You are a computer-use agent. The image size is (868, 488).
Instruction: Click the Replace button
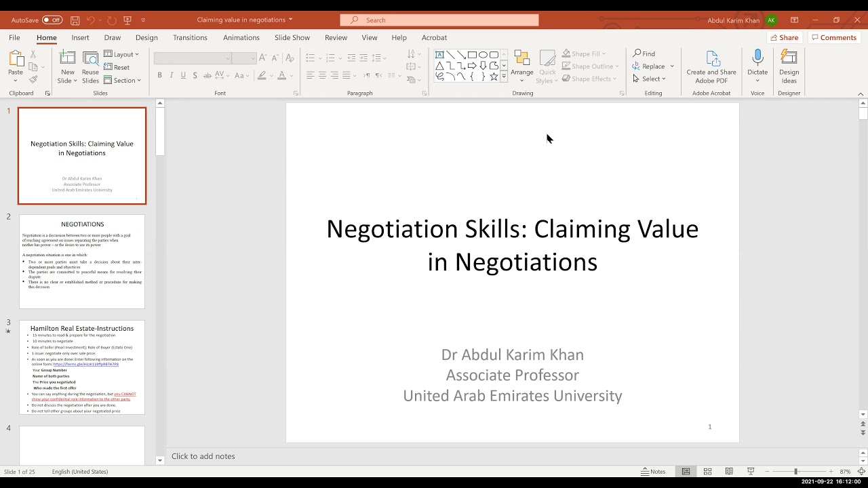tap(650, 66)
